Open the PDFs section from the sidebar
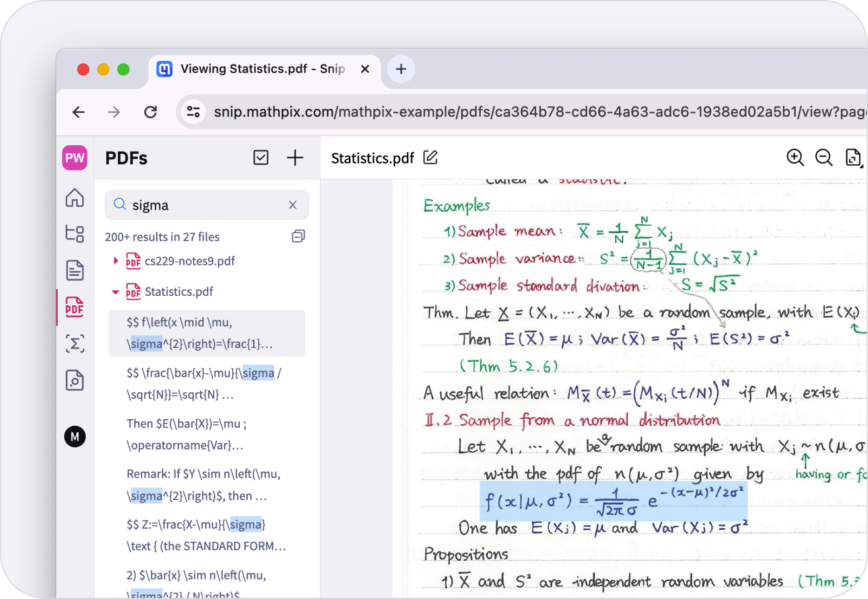The height and width of the screenshot is (599, 868). tap(74, 307)
